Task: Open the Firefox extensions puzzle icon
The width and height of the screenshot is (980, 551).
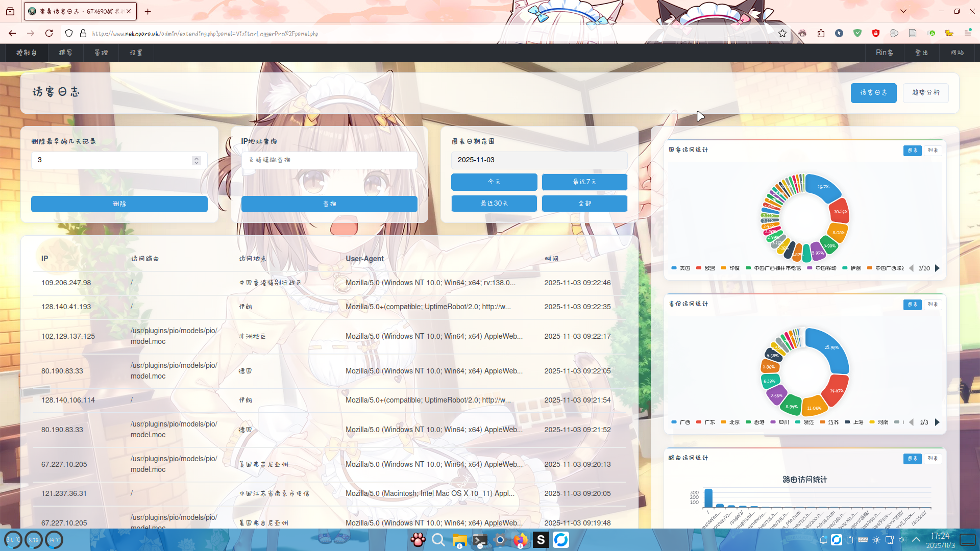Action: tap(821, 34)
